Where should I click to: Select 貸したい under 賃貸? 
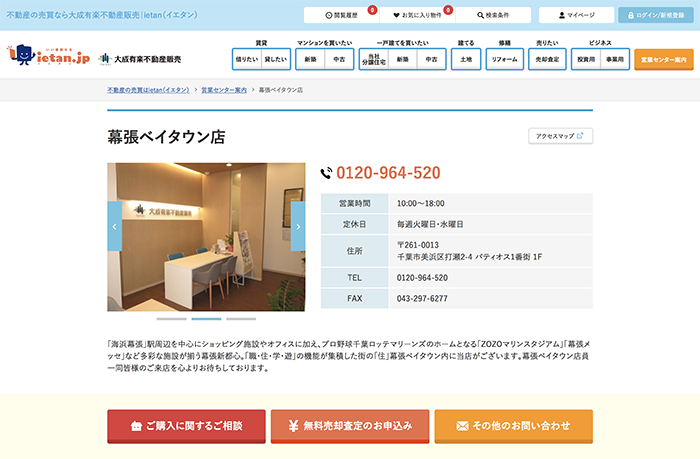click(x=276, y=59)
